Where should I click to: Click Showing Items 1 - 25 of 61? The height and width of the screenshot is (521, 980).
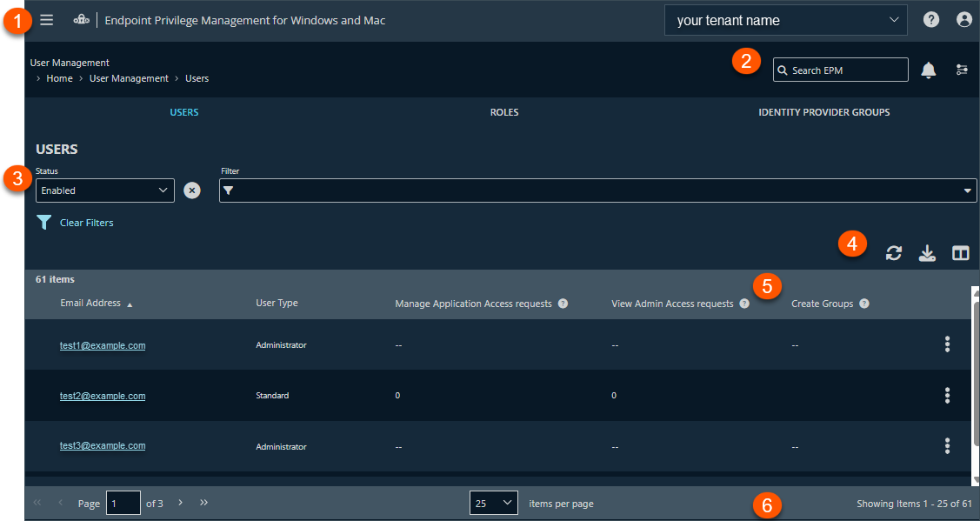[x=914, y=503]
